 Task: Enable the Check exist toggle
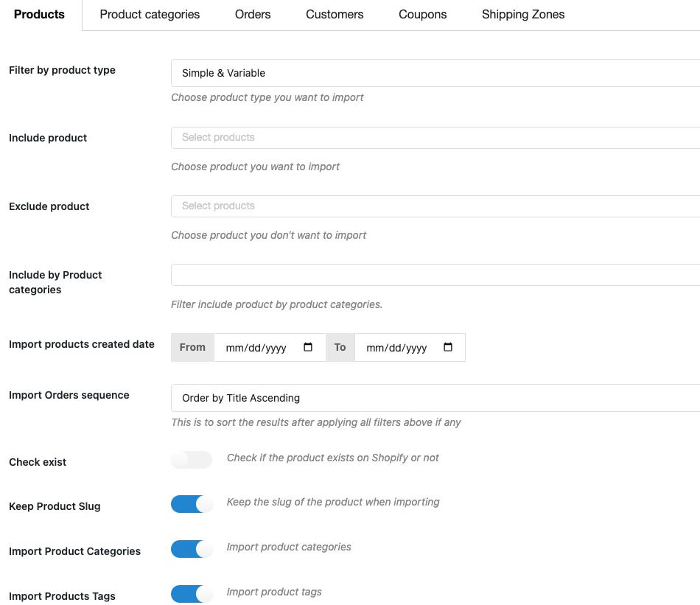(192, 459)
